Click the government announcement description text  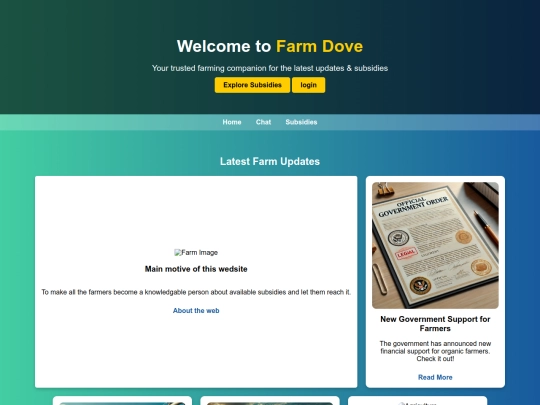coord(435,351)
